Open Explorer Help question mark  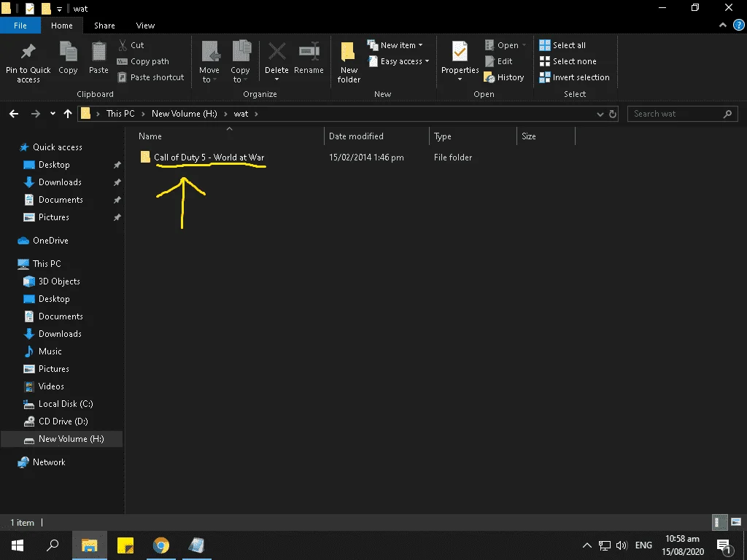[738, 26]
